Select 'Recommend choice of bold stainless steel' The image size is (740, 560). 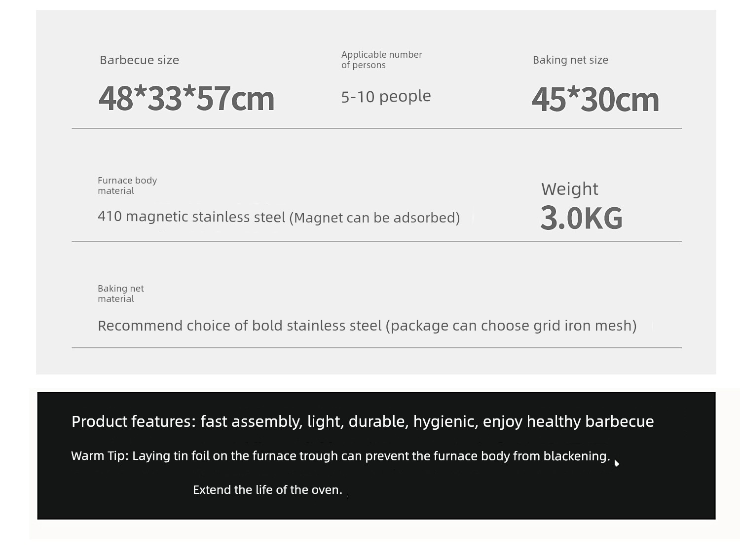pos(240,326)
